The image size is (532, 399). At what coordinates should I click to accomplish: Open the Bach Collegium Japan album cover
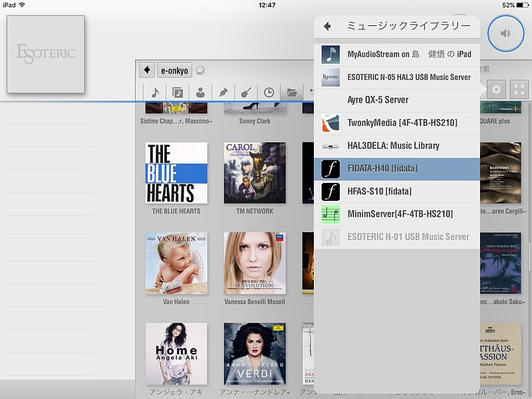point(501,263)
